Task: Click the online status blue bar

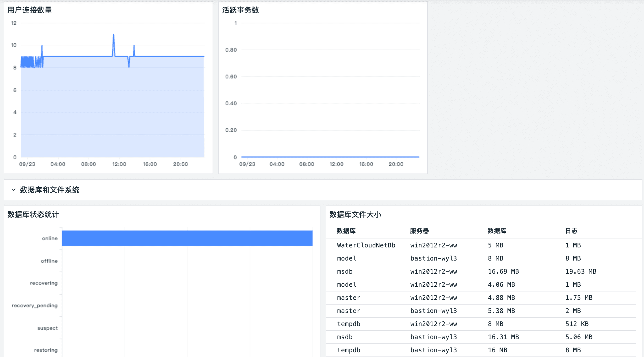Action: point(187,238)
